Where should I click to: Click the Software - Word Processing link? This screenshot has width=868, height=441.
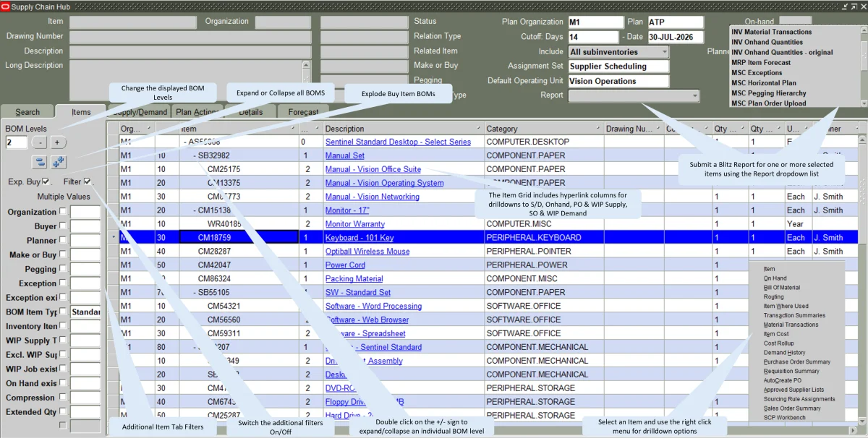[373, 307]
